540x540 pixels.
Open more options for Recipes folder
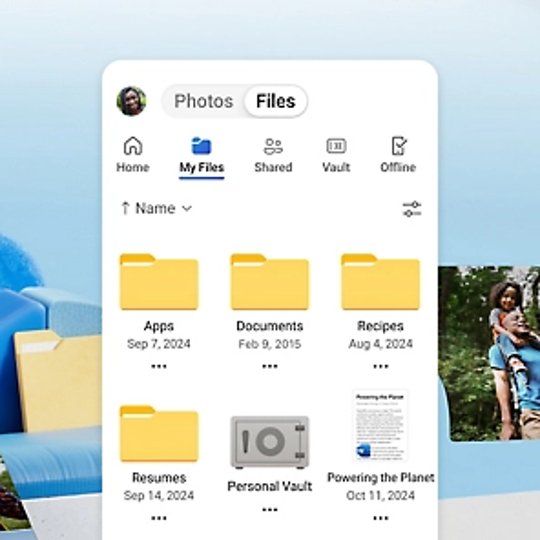[x=381, y=366]
